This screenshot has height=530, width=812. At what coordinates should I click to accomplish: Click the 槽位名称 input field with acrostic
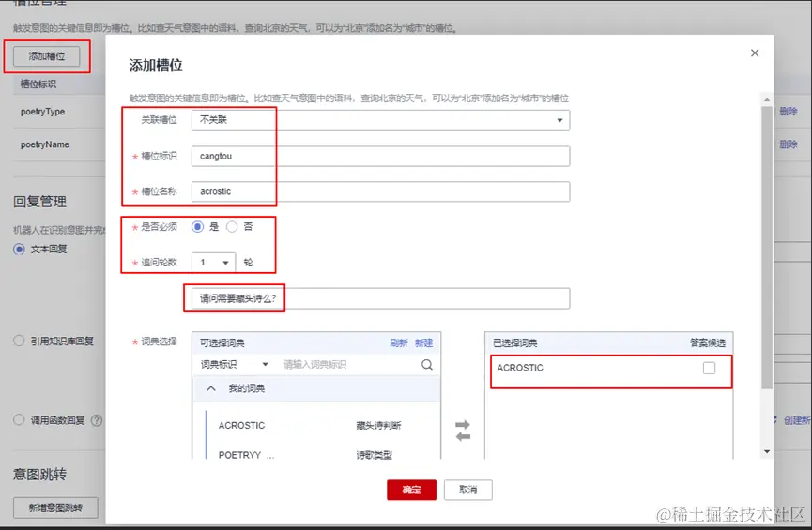(380, 191)
